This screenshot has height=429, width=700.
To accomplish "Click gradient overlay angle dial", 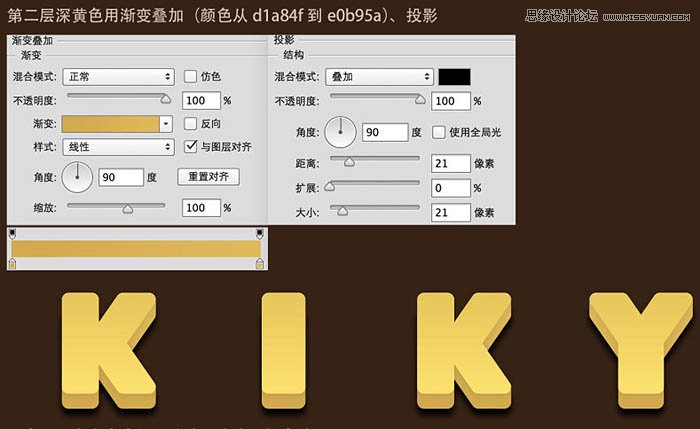I will 77,177.
